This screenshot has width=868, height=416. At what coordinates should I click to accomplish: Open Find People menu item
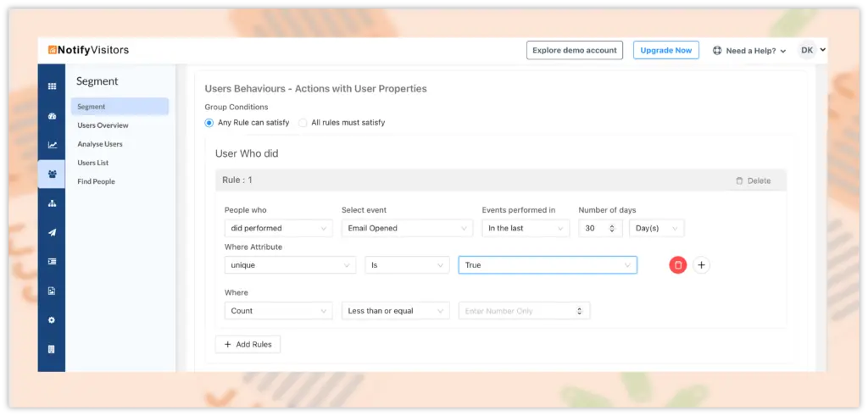tap(96, 181)
